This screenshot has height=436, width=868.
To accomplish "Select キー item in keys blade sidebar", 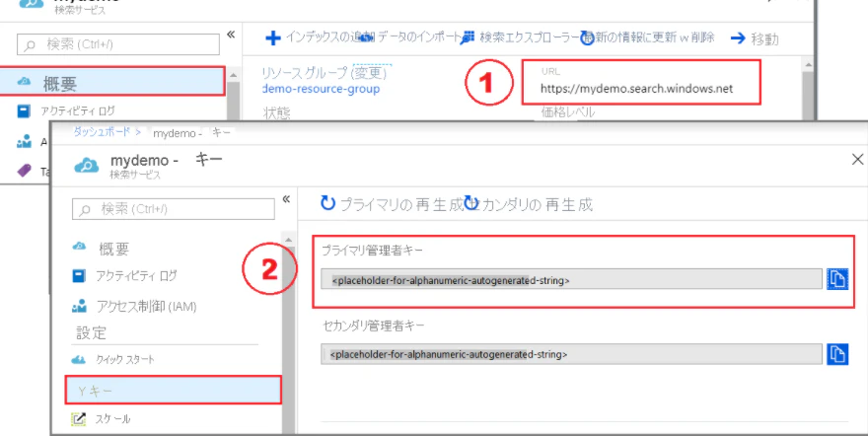I will pos(174,390).
